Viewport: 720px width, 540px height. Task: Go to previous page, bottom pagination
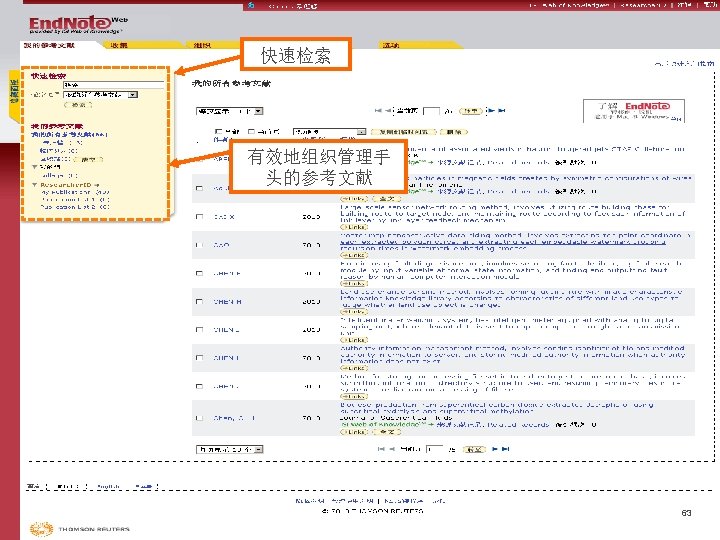pyautogui.click(x=392, y=449)
